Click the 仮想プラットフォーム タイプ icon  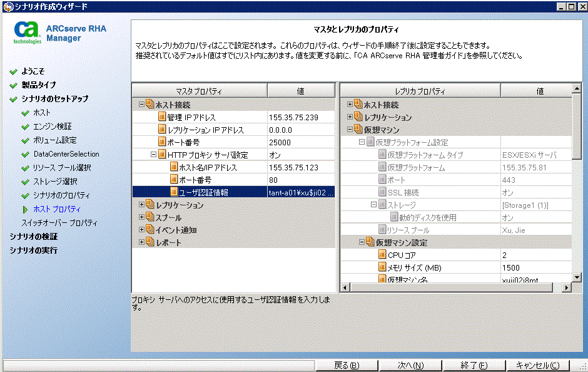(x=382, y=154)
